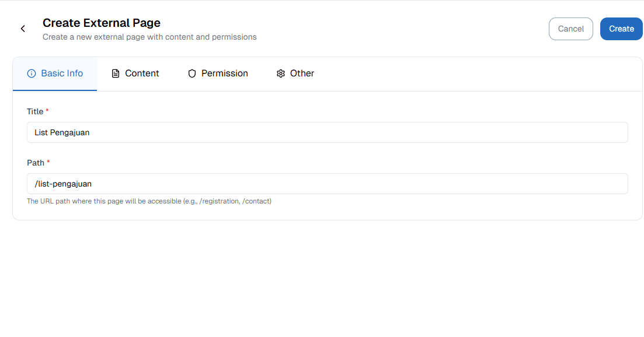
Task: Click the Path field label
Action: click(x=36, y=163)
